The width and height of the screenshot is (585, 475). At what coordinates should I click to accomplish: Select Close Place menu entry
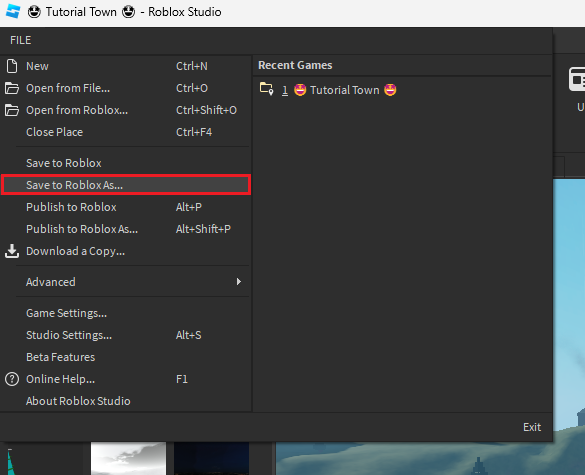(x=126, y=132)
